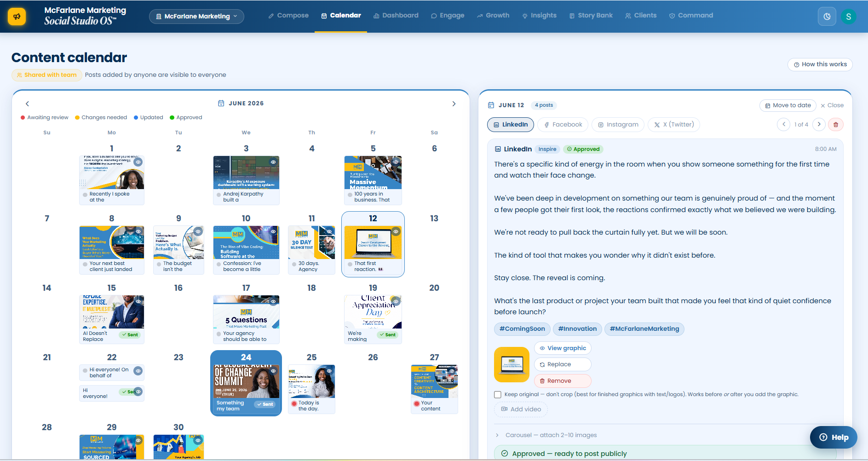This screenshot has height=461, width=868.
Task: Click Sent badge on June 19 post
Action: [387, 334]
